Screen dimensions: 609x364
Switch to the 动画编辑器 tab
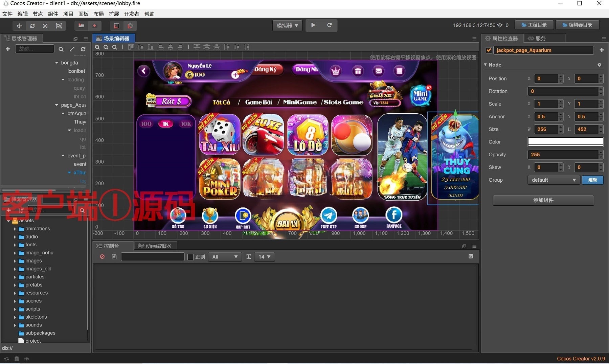pos(155,246)
